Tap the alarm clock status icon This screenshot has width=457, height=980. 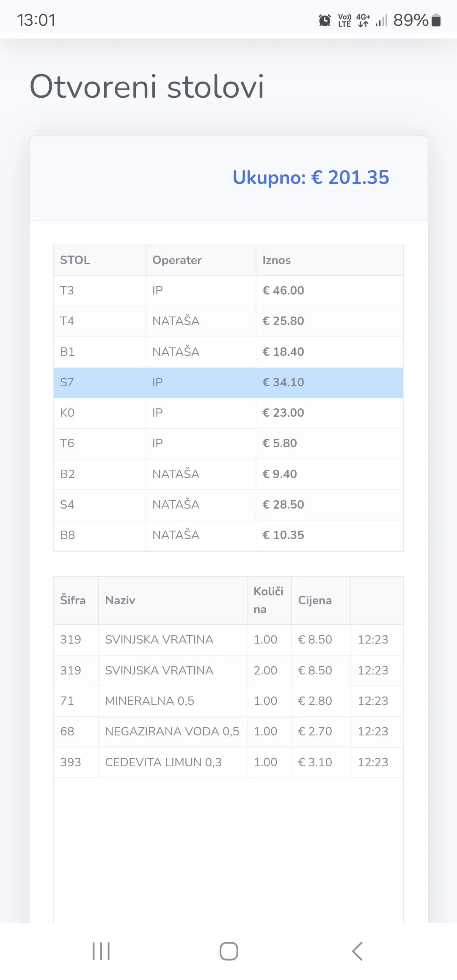coord(325,20)
